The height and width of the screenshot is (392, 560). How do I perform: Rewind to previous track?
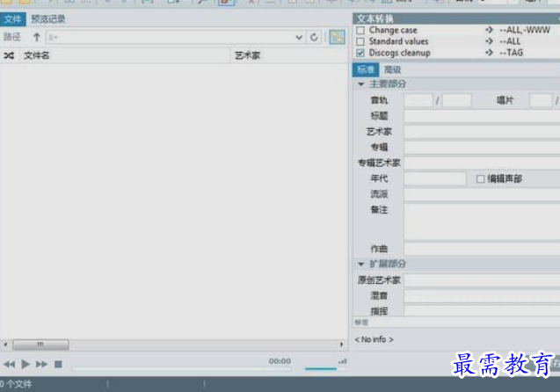click(10, 364)
